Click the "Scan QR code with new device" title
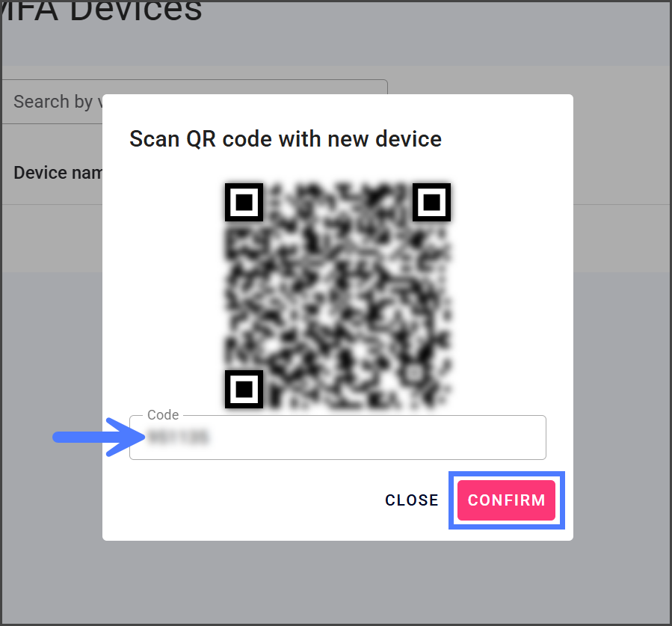 pos(286,139)
